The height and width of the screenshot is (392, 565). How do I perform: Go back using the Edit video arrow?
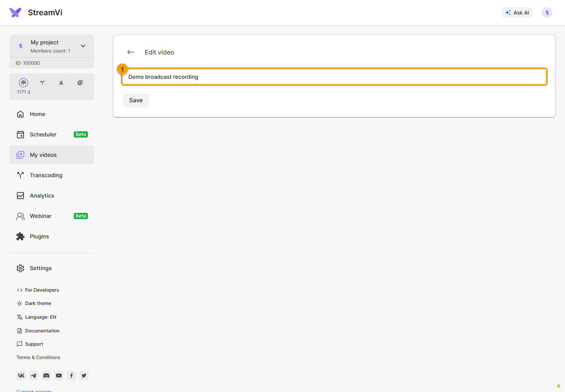point(131,52)
